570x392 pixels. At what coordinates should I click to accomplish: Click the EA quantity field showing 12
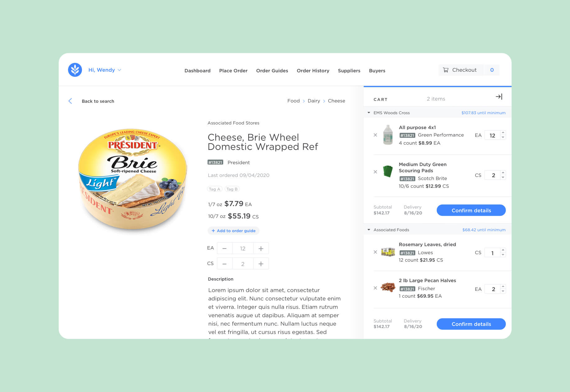click(243, 248)
